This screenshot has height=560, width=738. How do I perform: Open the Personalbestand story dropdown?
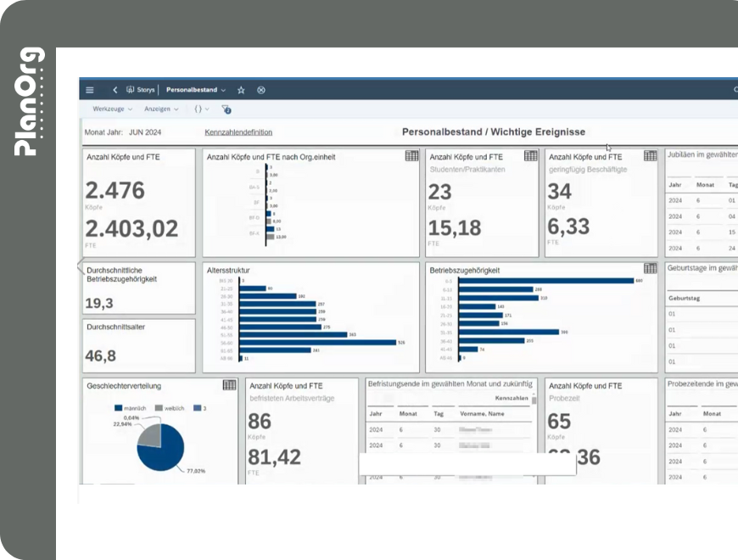coord(196,90)
